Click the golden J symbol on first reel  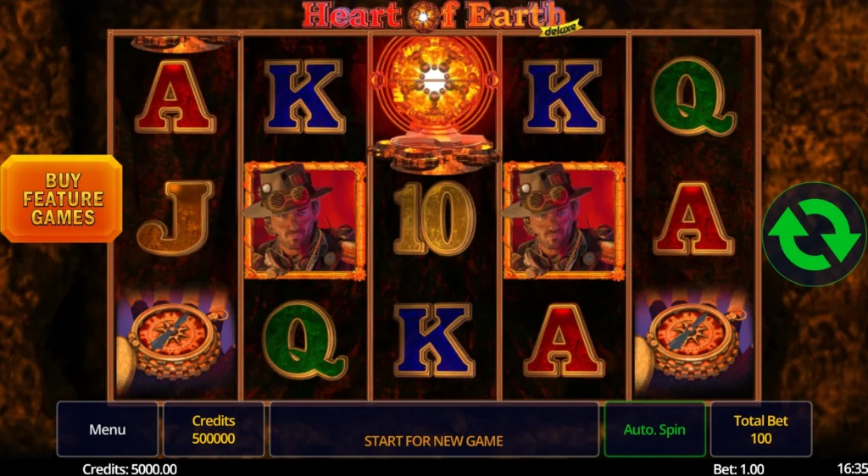pos(175,218)
